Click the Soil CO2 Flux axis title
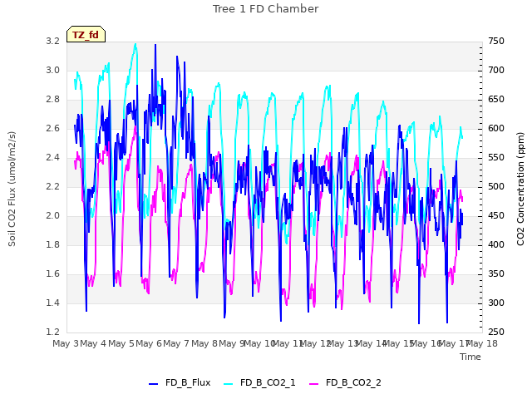 point(12,189)
